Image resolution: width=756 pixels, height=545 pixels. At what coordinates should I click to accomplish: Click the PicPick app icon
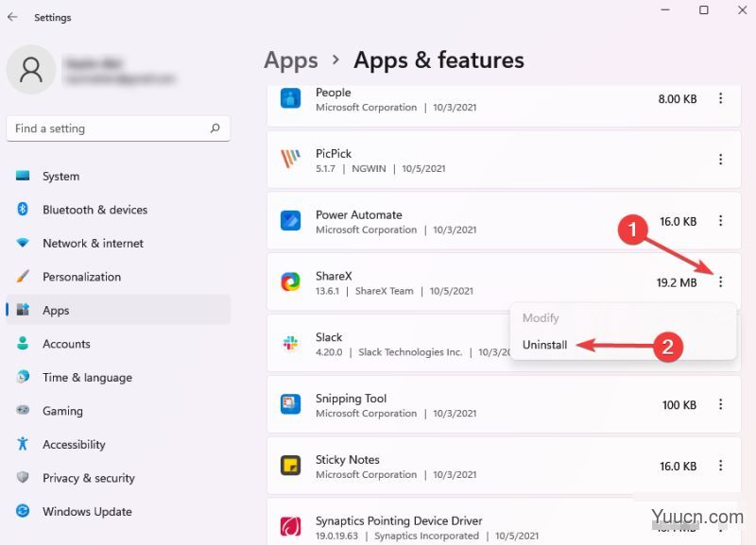(x=290, y=159)
